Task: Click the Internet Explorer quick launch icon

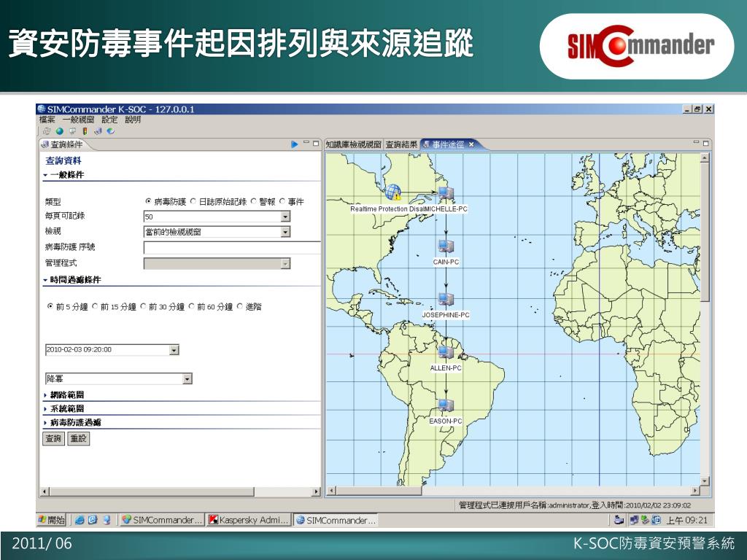Action: click(80, 520)
